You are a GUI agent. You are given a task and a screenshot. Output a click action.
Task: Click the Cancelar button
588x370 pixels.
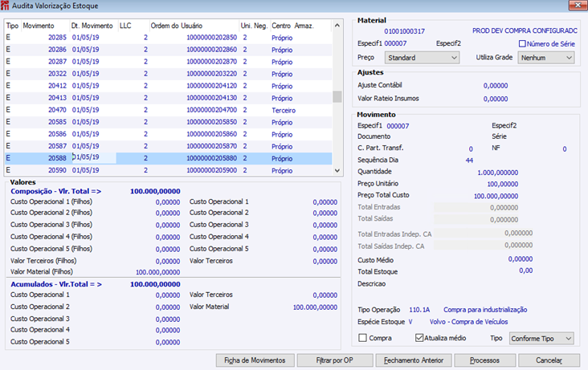[549, 360]
